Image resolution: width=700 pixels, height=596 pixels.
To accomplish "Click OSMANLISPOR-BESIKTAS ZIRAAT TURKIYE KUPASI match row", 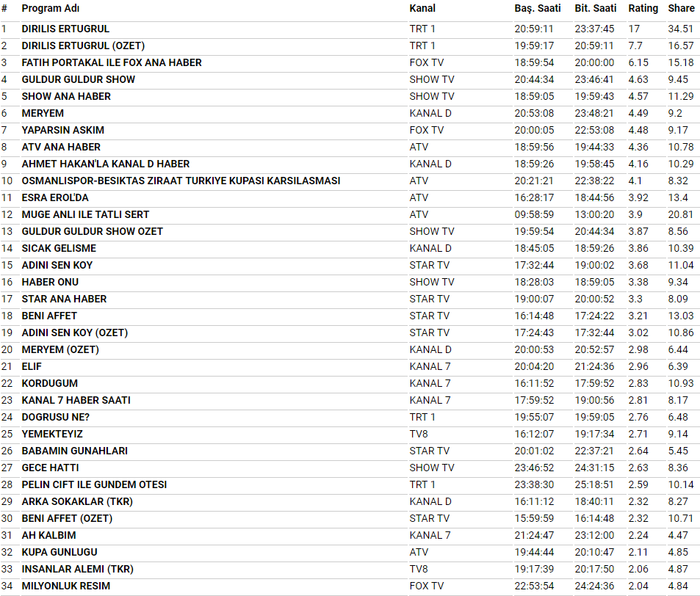I will click(x=181, y=181).
